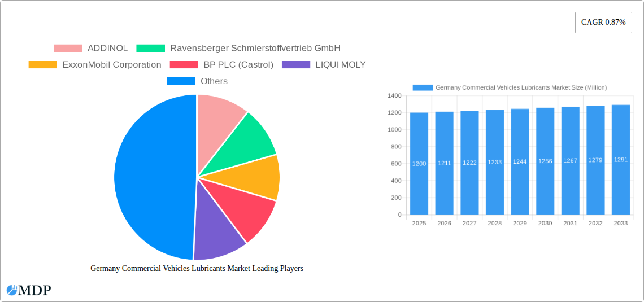
Task: Click the CAGR 0.87% badge
Action: (x=603, y=23)
